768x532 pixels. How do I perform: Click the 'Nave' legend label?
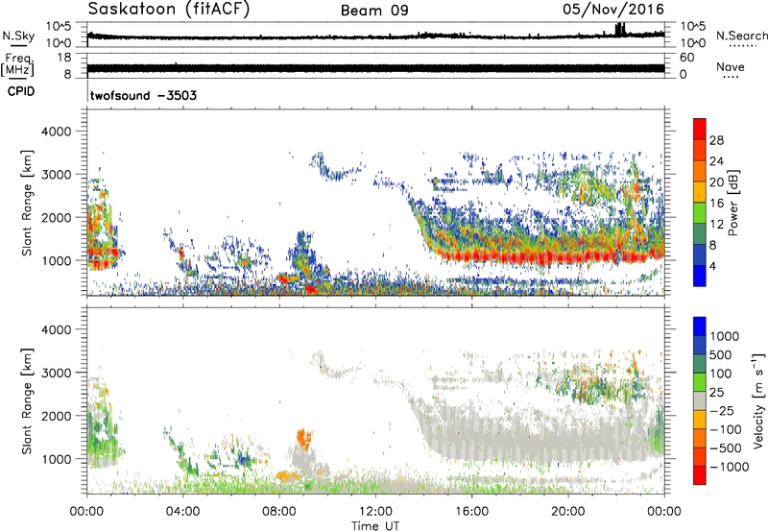click(730, 66)
